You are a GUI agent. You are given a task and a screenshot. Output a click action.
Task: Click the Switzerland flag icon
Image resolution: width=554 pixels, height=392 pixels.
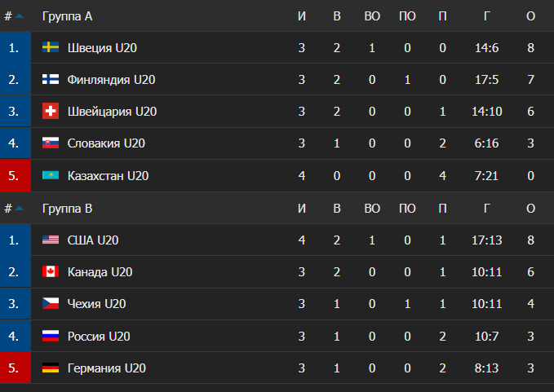51,112
